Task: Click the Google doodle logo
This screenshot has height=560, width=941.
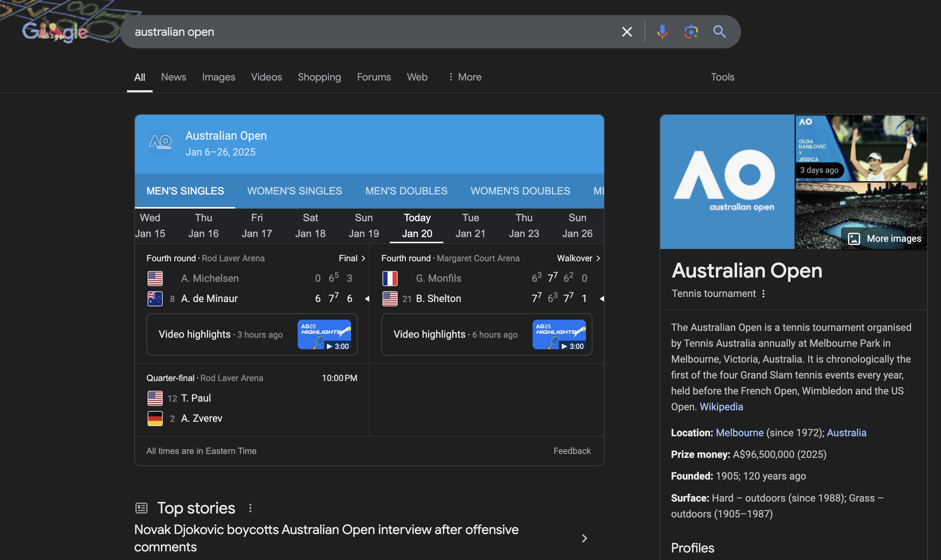Action: (x=55, y=32)
